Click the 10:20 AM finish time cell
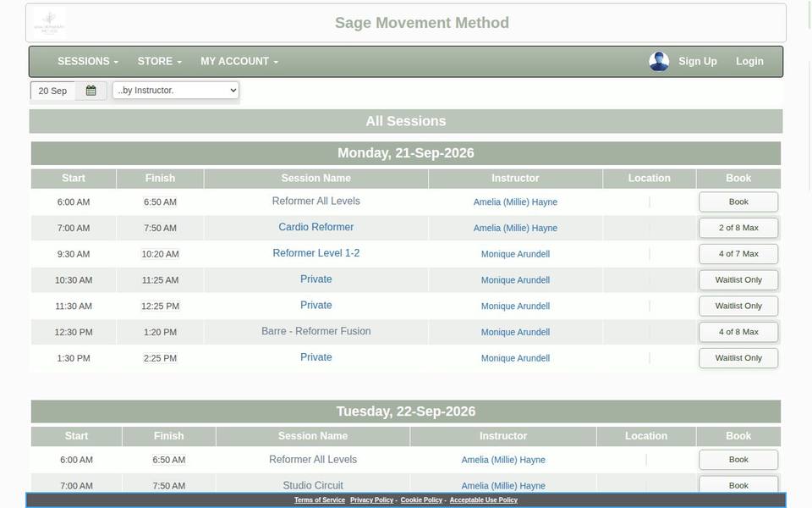The image size is (812, 508). coord(160,254)
